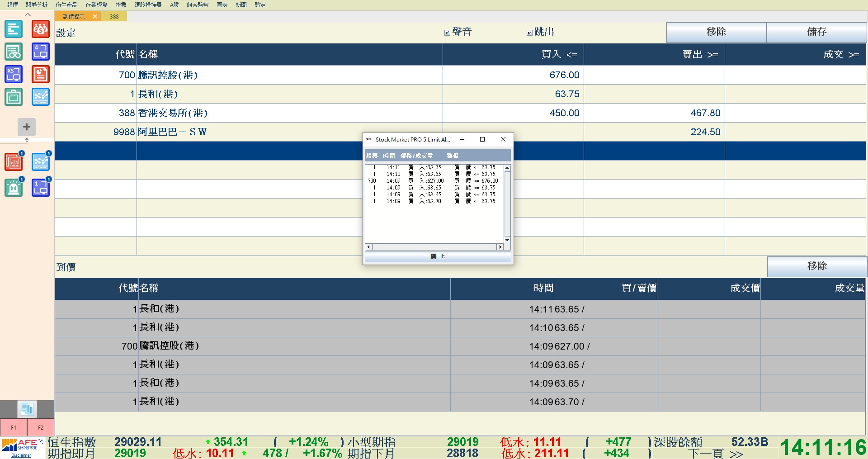Screen dimensions: 868x459
Task: Click the 賣出 >= column header
Action: [x=654, y=54]
